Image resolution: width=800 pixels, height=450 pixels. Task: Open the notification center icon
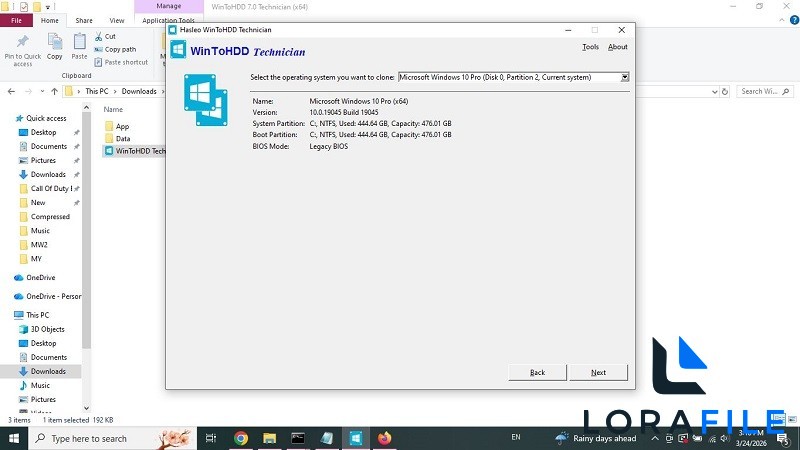click(x=783, y=438)
